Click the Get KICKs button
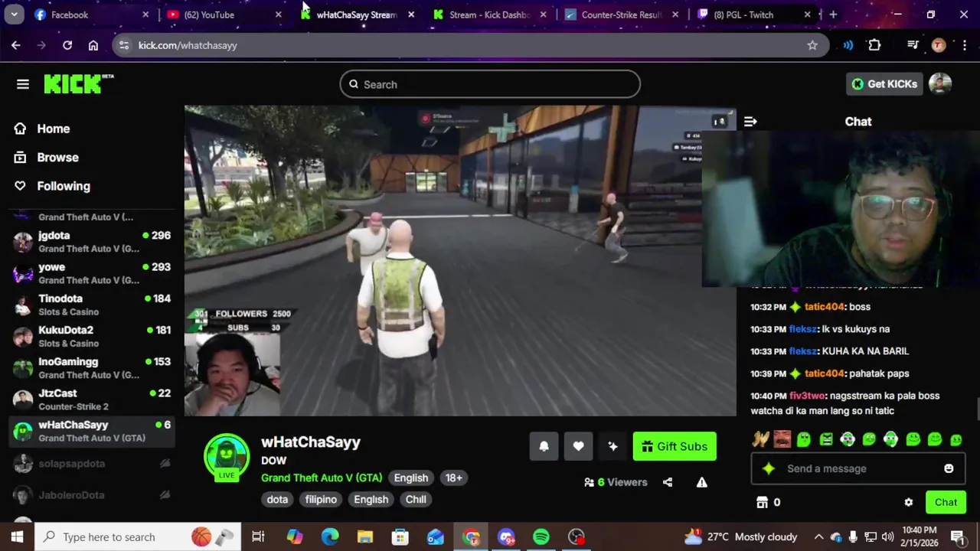Viewport: 980px width, 551px height. (x=884, y=84)
